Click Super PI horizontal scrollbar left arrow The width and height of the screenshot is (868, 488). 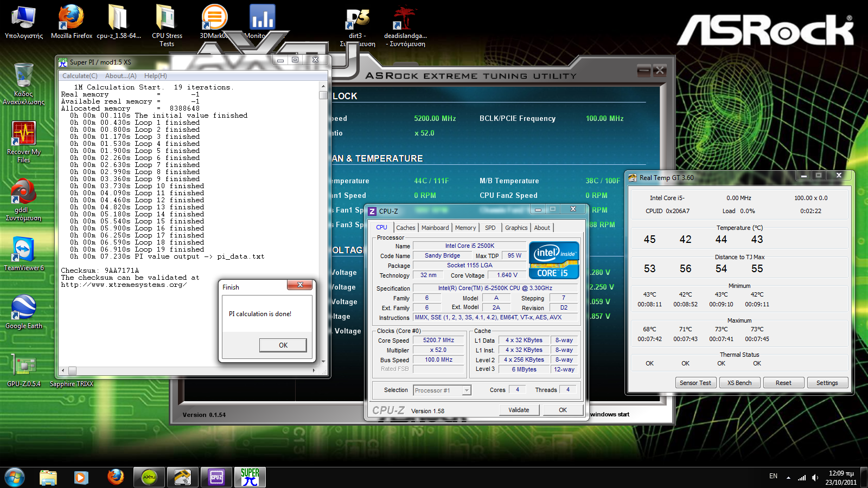point(63,371)
